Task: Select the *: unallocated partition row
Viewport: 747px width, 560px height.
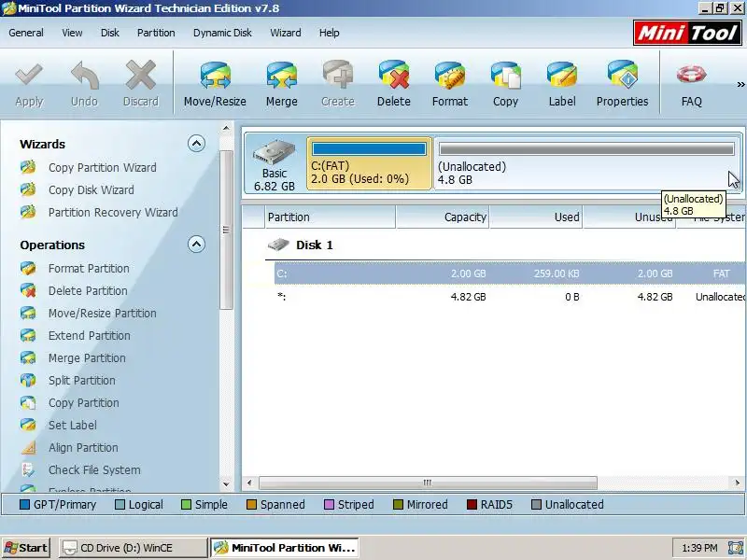Action: [510, 297]
